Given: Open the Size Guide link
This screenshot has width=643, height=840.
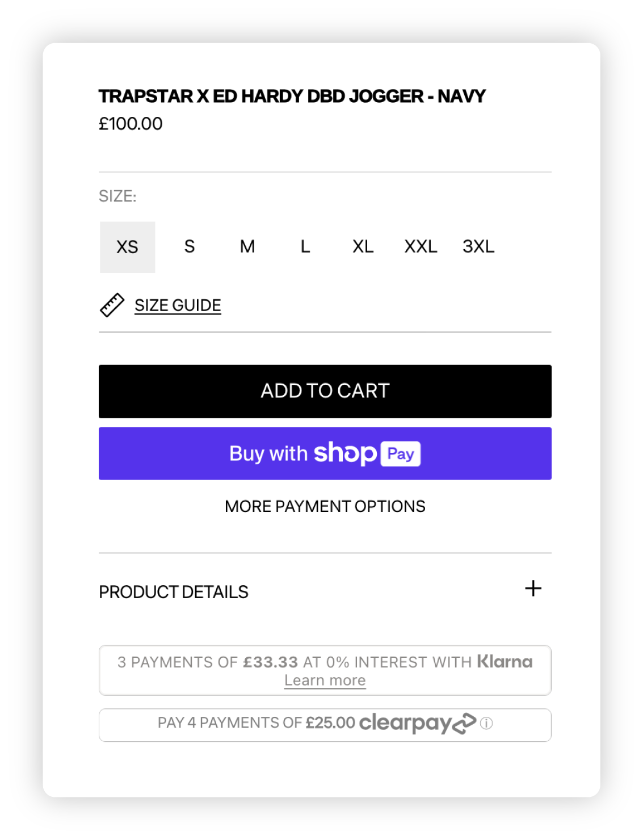Looking at the screenshot, I should coord(178,305).
